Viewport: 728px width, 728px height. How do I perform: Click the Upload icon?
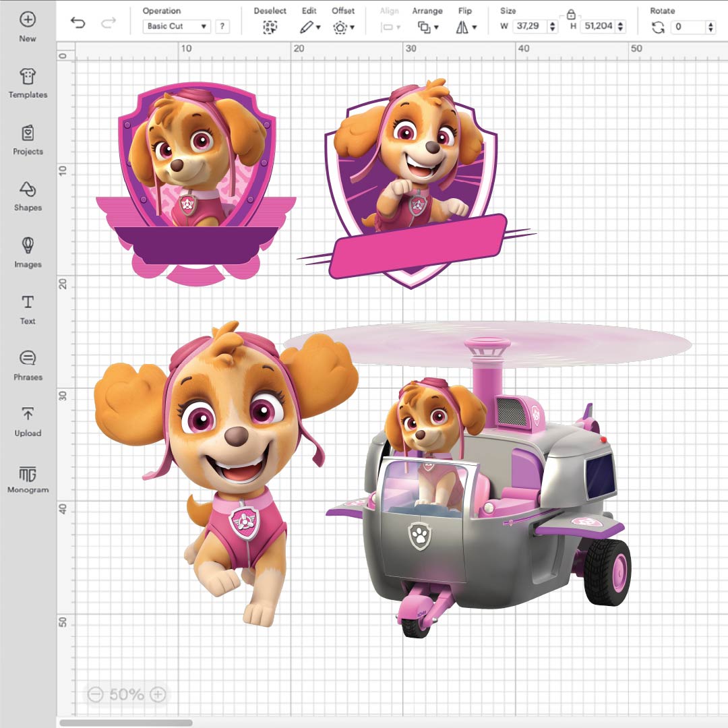(28, 413)
